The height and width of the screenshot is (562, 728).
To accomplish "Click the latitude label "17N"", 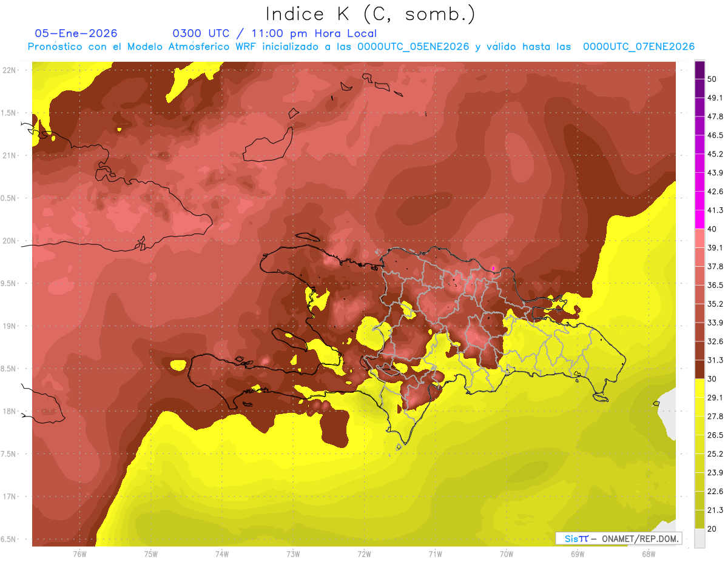I will coord(10,497).
